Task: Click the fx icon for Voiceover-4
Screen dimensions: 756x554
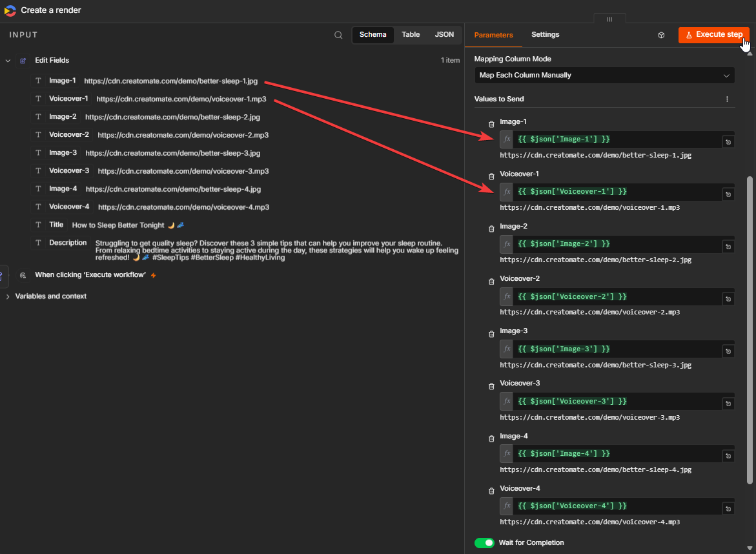Action: 506,506
